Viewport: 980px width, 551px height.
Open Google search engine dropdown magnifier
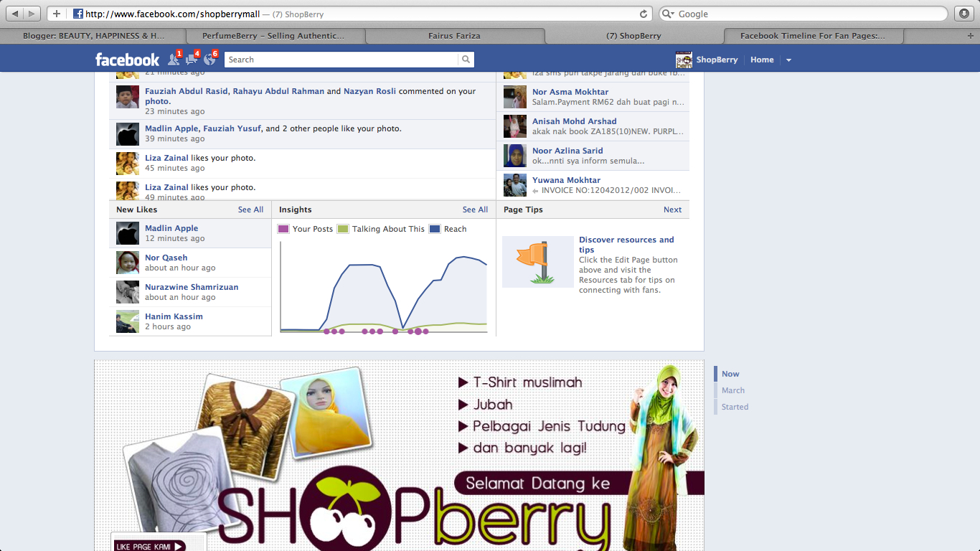[667, 14]
